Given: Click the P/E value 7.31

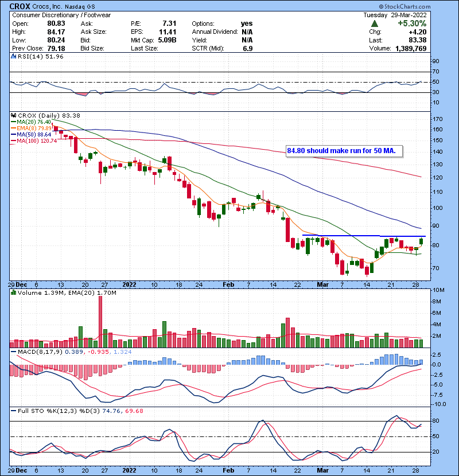Looking at the screenshot, I should [x=169, y=24].
